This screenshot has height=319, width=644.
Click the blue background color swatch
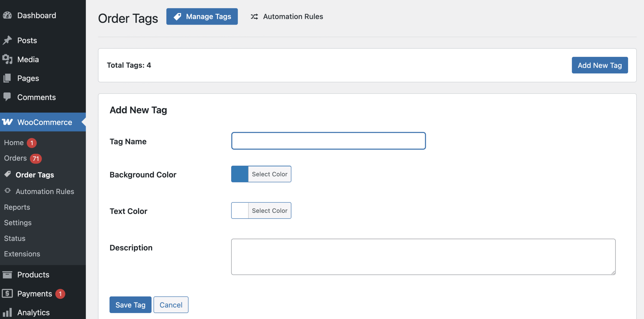(x=240, y=174)
